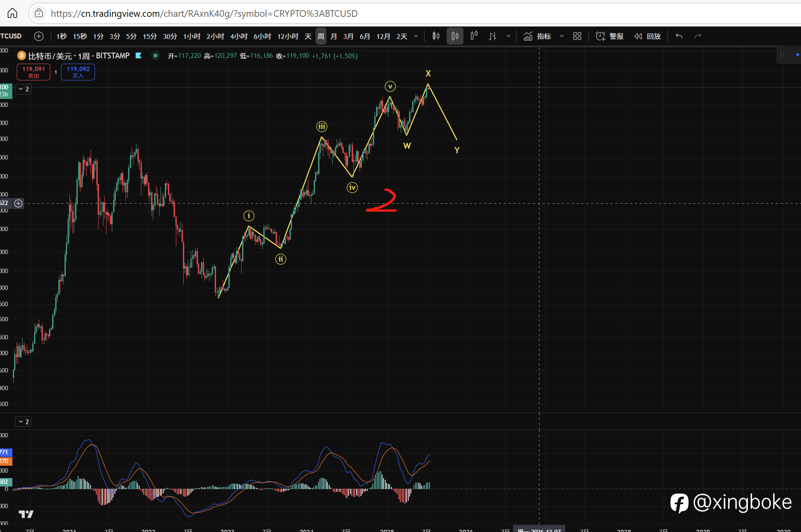
Task: Collapse the MACD pane legend
Action: tap(23, 422)
